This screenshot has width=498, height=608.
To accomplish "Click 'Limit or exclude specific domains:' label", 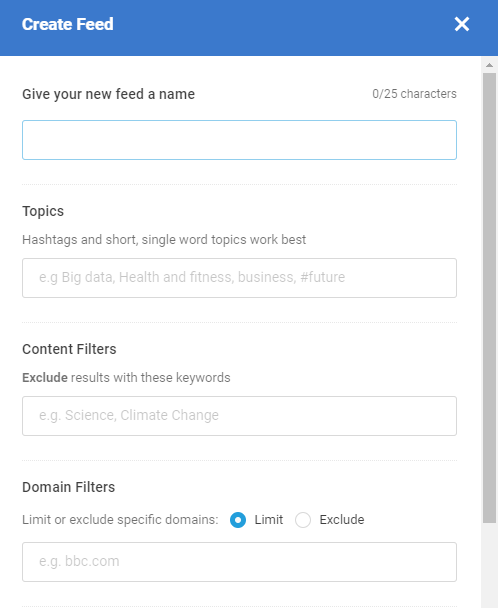I will (120, 520).
